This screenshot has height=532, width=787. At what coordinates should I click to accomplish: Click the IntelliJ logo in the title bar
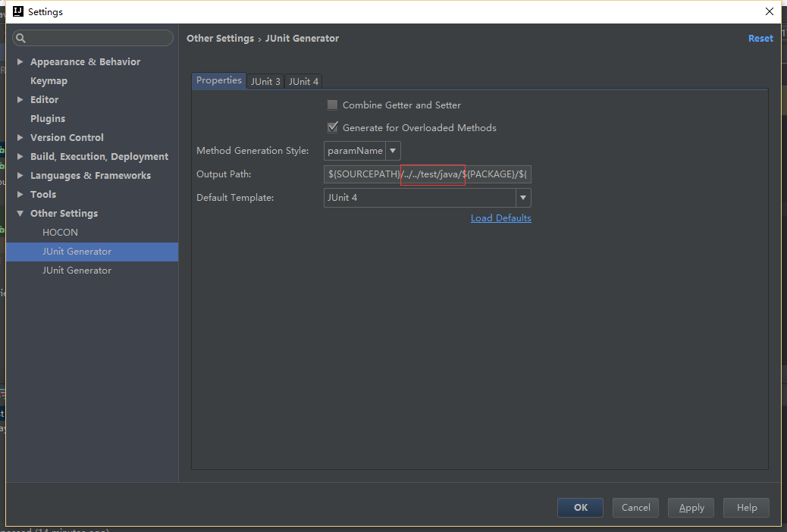(x=18, y=11)
